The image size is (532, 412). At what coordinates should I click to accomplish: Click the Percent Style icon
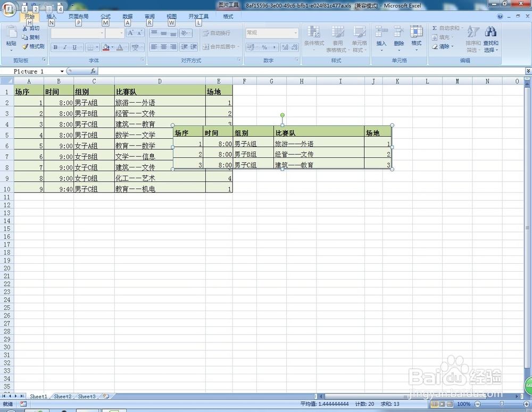pos(264,47)
